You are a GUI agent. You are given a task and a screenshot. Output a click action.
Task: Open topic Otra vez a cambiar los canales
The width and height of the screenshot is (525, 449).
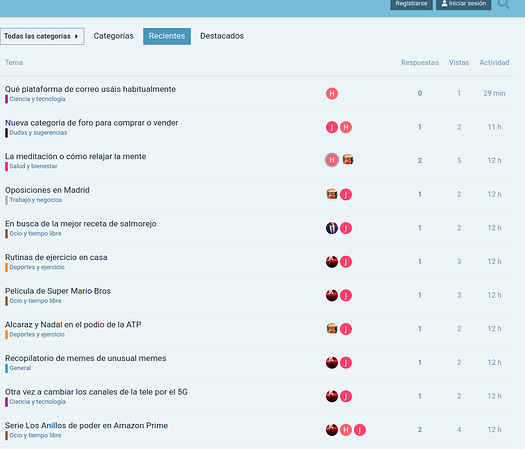click(96, 392)
